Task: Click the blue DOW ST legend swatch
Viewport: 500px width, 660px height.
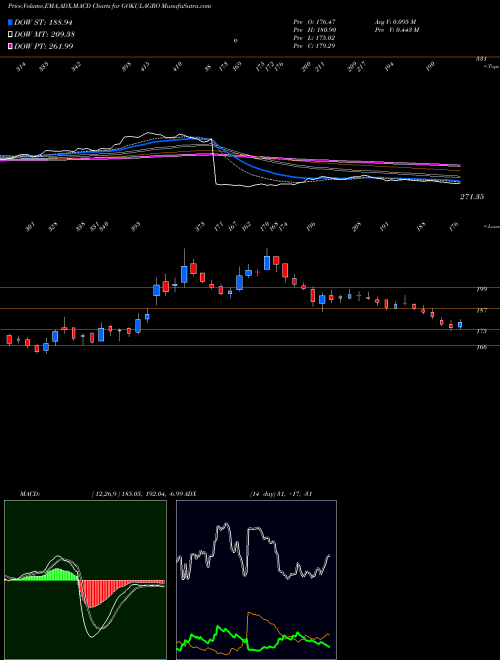Action: pyautogui.click(x=10, y=22)
